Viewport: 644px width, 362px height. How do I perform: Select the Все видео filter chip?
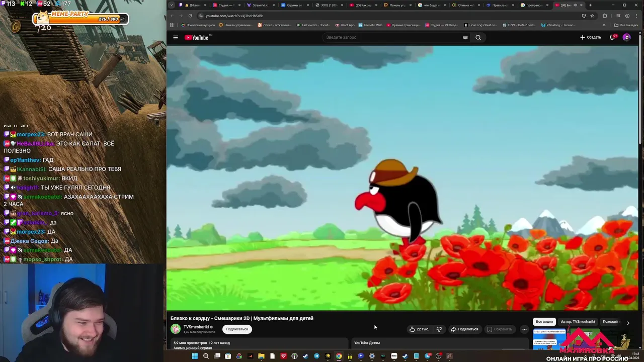544,322
